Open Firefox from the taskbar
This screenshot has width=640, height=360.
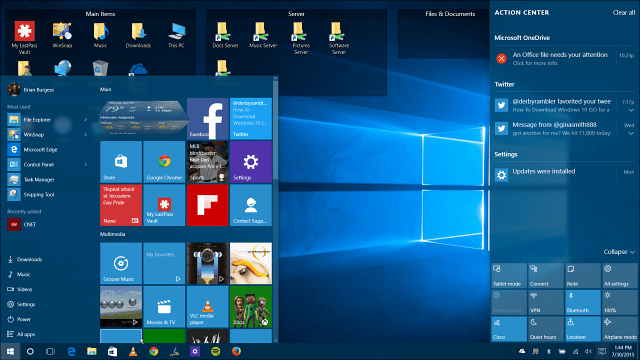[x=236, y=351]
